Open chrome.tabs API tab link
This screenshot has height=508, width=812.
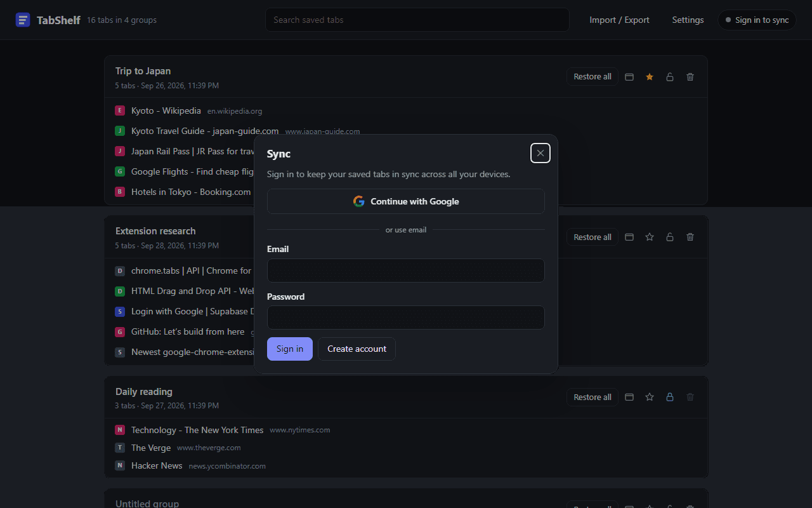pos(192,271)
